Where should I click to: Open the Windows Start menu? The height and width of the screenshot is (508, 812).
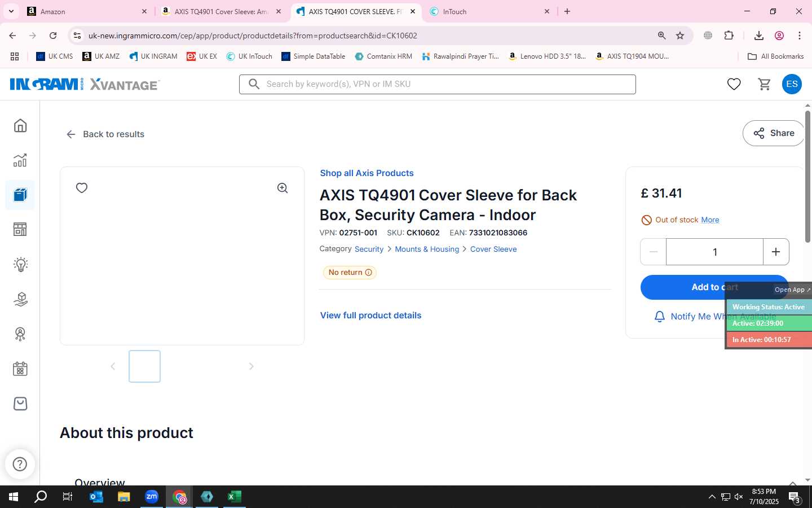tap(14, 497)
